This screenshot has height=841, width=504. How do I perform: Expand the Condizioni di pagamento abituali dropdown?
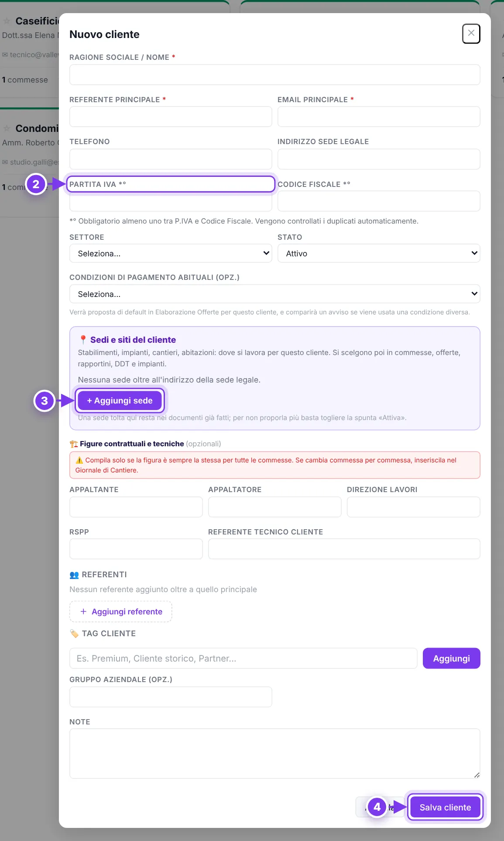click(x=275, y=294)
